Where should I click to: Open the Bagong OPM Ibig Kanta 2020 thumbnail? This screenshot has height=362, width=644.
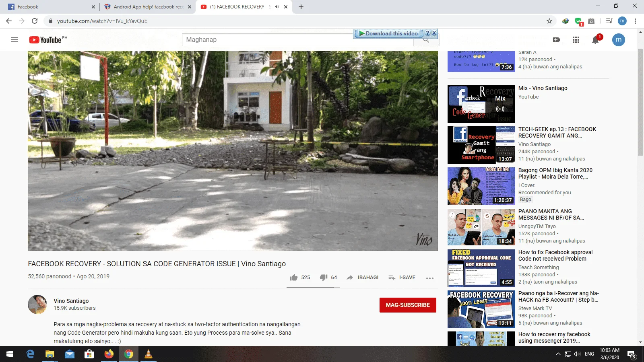tap(481, 186)
